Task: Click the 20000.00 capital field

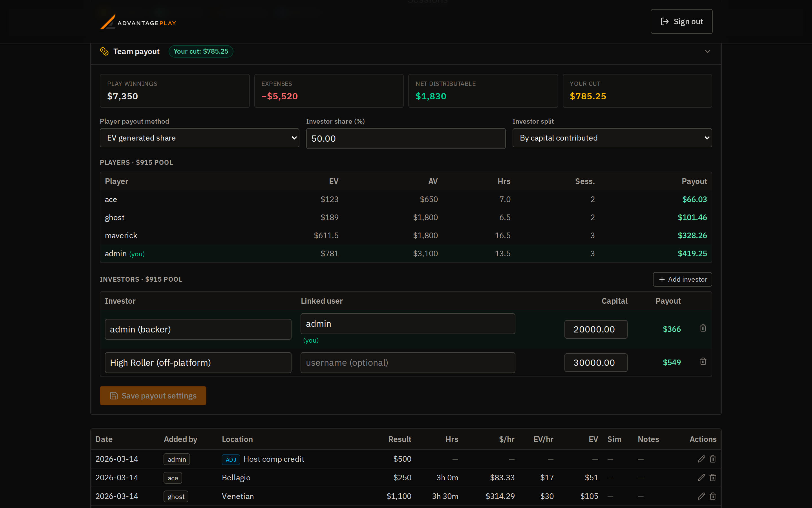Action: (595, 329)
